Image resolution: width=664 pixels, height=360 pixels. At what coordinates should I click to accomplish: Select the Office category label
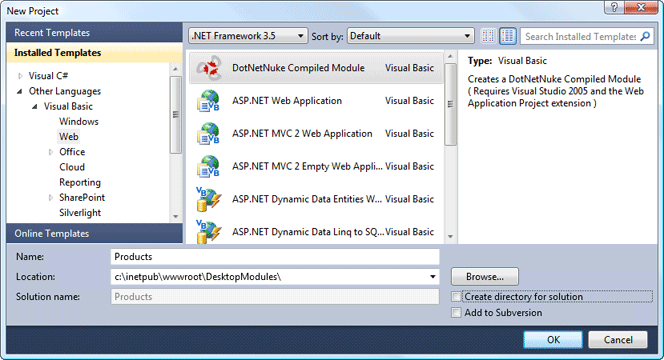[x=72, y=152]
